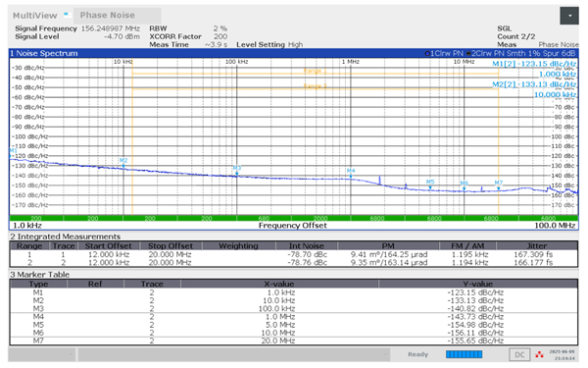Click the SGL sweep mode label
This screenshot has height=368, width=588.
click(x=504, y=28)
